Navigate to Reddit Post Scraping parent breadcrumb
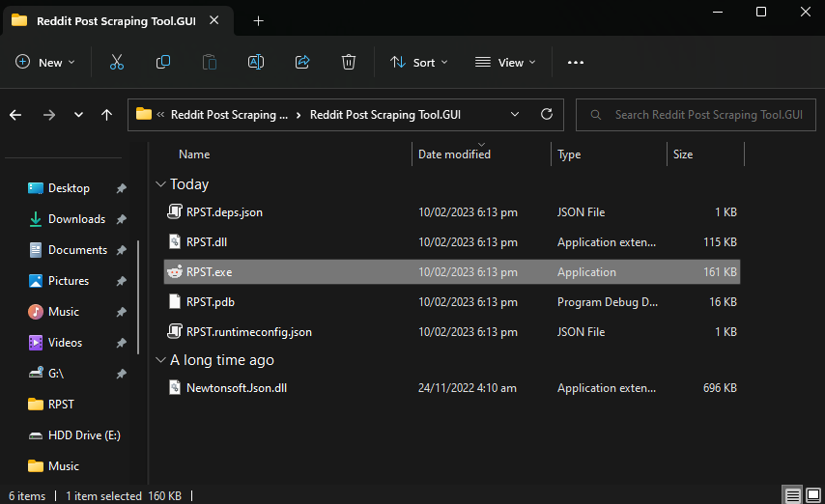The width and height of the screenshot is (825, 504). [229, 115]
